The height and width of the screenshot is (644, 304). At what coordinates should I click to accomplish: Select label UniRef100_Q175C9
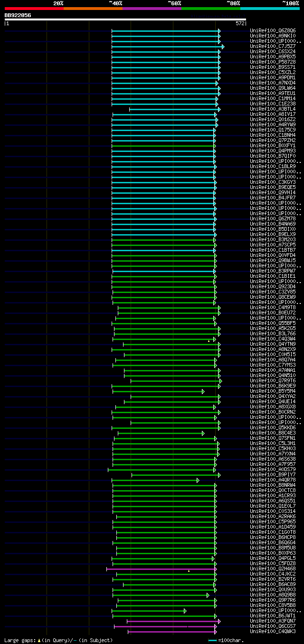click(273, 130)
